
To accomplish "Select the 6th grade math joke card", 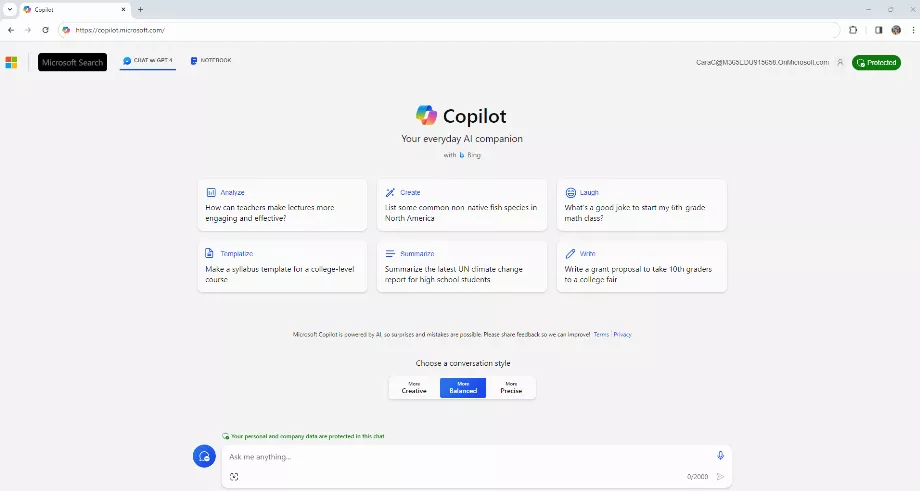I will click(x=642, y=205).
